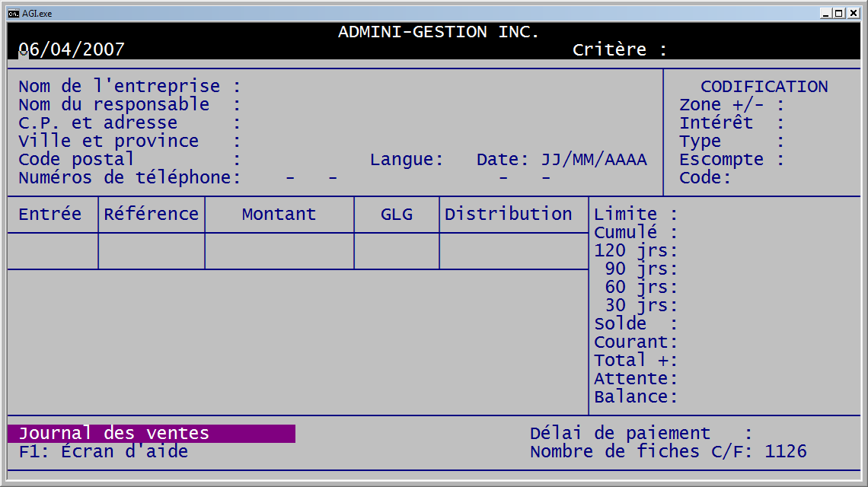This screenshot has width=868, height=487.
Task: Click the empty cell under Entrée column
Action: click(53, 251)
